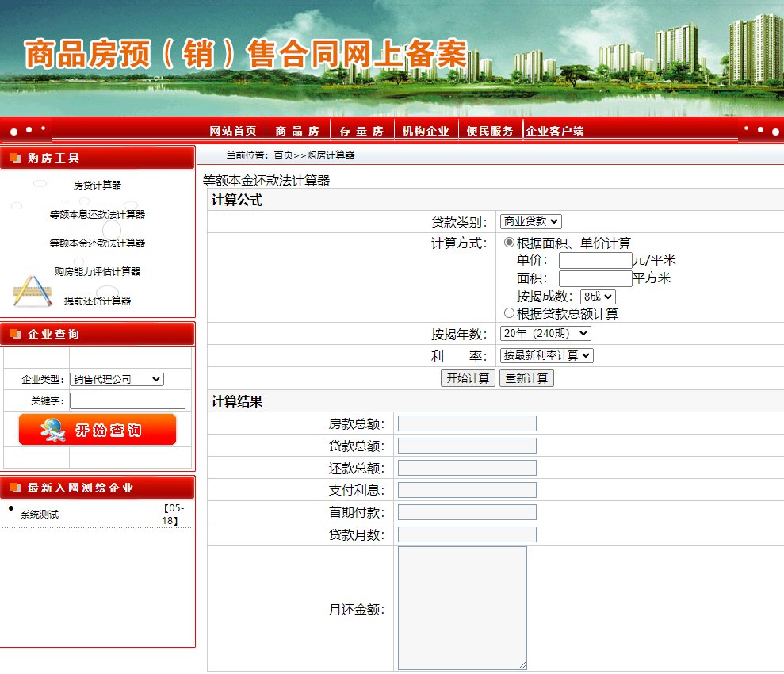Image resolution: width=784 pixels, height=674 pixels.
Task: Select 根据贷款总额计算 radio option
Action: (510, 313)
